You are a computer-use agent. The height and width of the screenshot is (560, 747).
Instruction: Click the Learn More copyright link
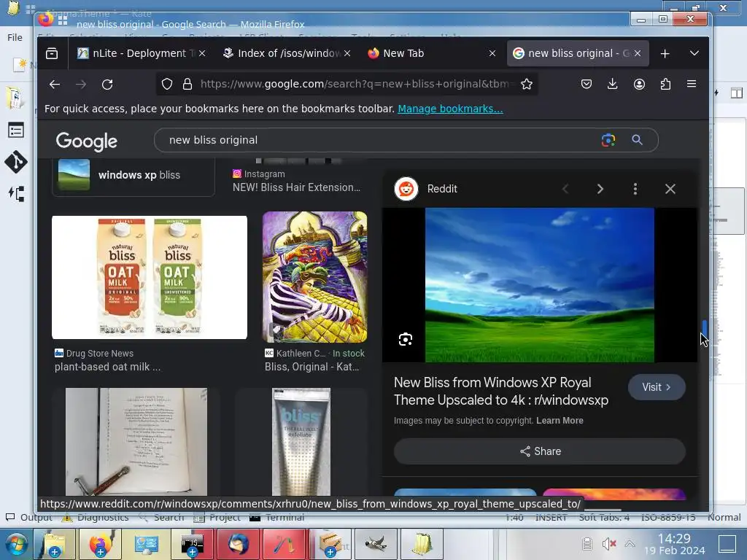tap(560, 421)
